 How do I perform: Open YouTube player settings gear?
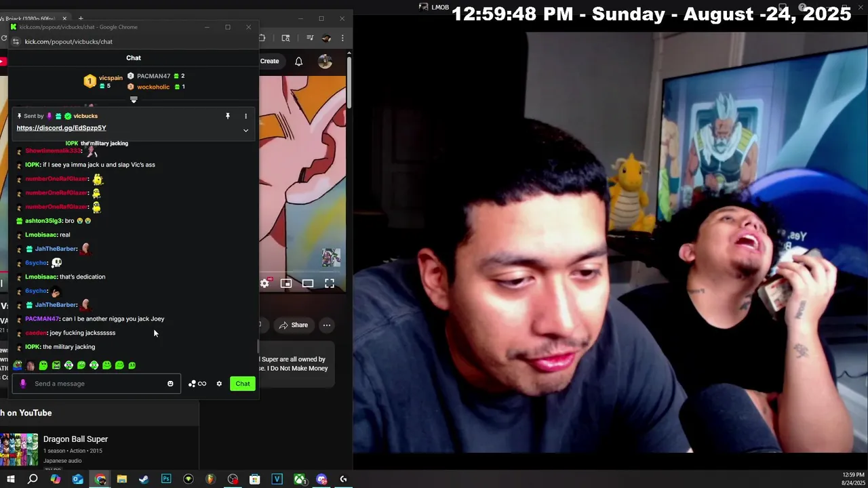point(264,283)
